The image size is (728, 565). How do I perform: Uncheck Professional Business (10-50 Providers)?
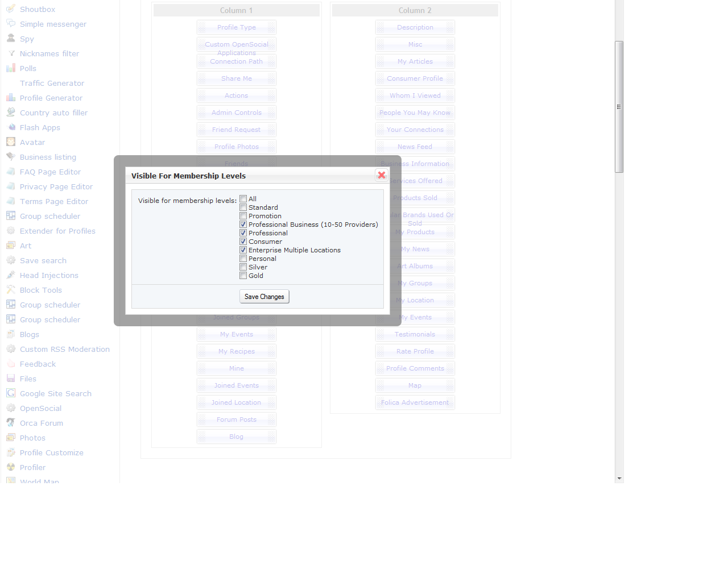(x=243, y=225)
